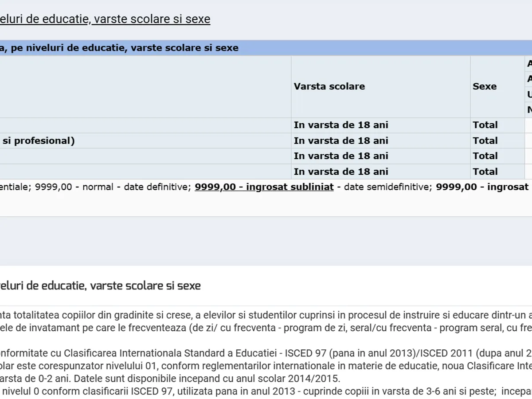This screenshot has width=532, height=399.
Task: Click the empty value cell right of first "Total"
Action: (528, 125)
